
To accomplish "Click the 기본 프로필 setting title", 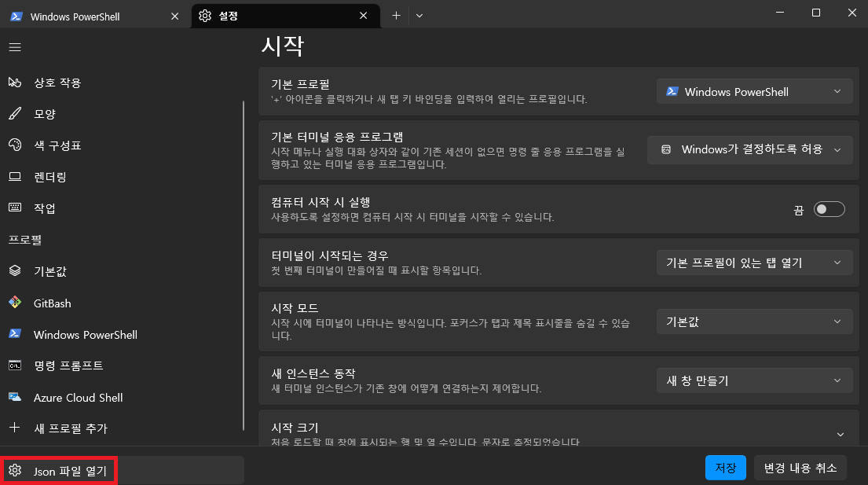I will coord(300,84).
